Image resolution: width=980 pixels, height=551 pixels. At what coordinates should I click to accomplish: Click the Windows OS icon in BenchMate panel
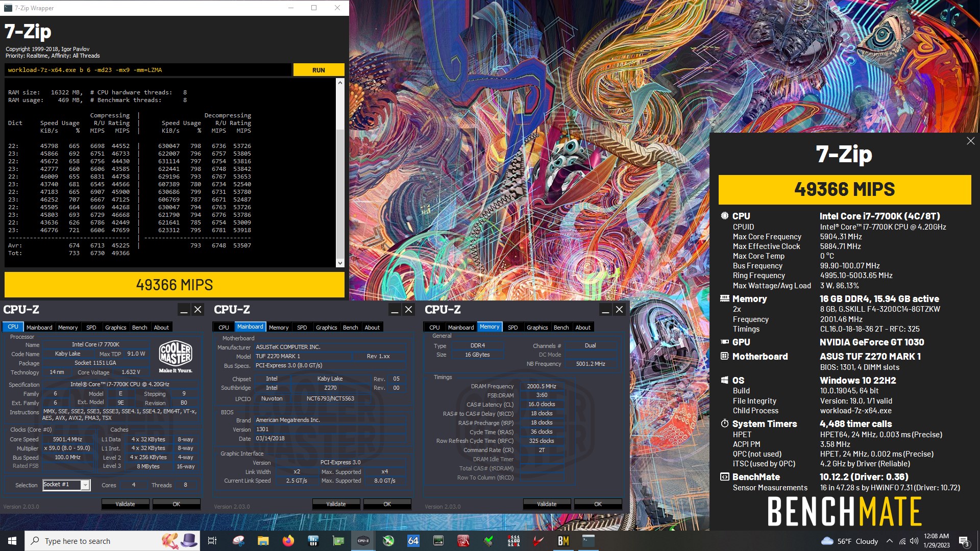[x=724, y=380]
